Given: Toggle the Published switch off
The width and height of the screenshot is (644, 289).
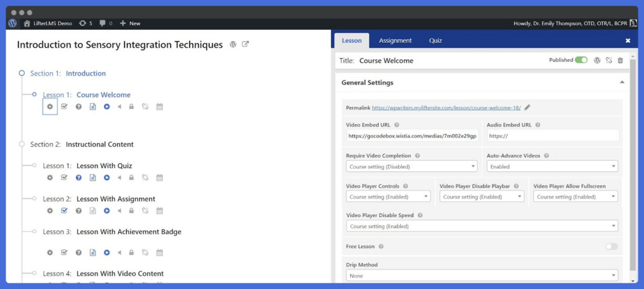Looking at the screenshot, I should coord(581,60).
